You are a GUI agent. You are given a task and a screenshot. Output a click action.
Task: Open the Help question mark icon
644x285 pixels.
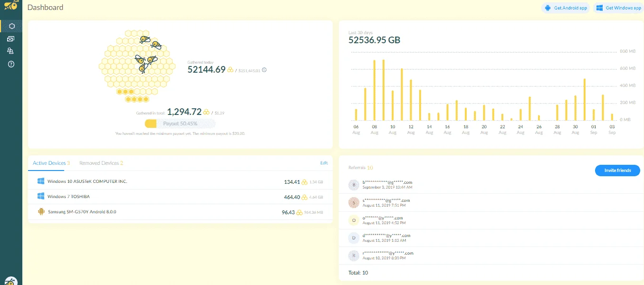click(x=11, y=64)
